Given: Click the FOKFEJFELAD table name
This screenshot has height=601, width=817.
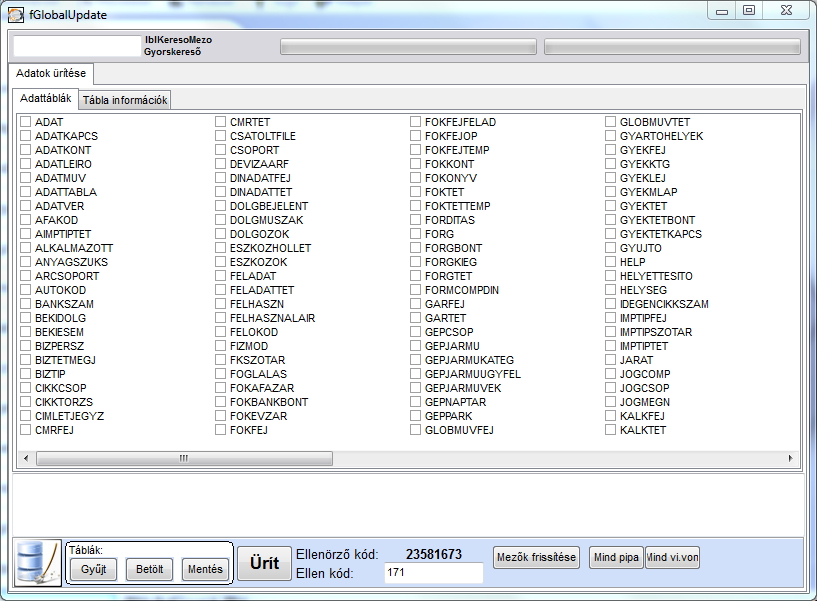Looking at the screenshot, I should [x=460, y=122].
